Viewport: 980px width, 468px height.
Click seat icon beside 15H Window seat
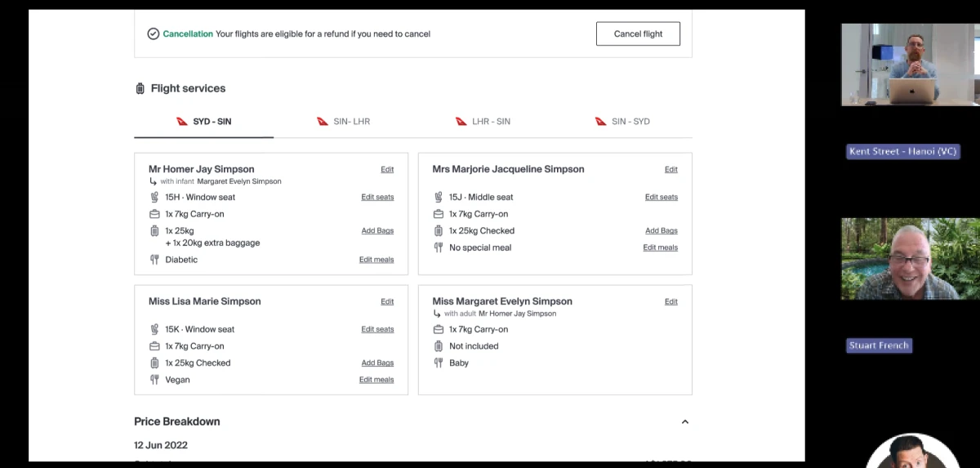point(154,197)
